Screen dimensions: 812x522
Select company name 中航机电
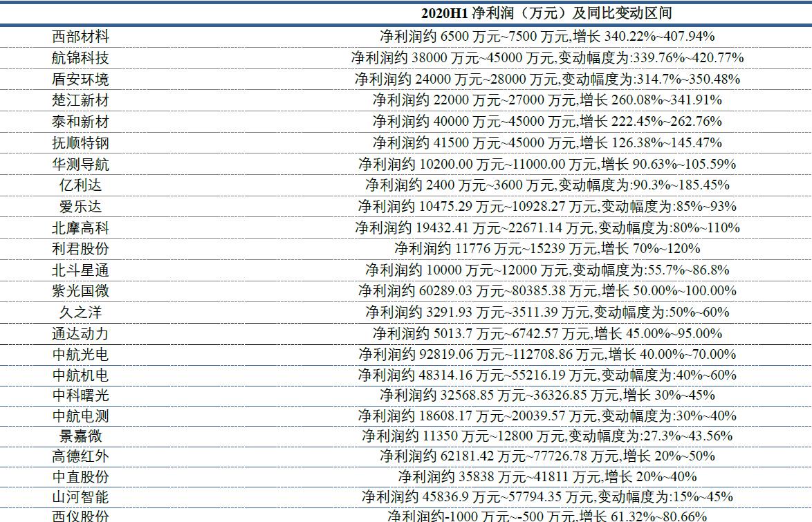pos(80,375)
